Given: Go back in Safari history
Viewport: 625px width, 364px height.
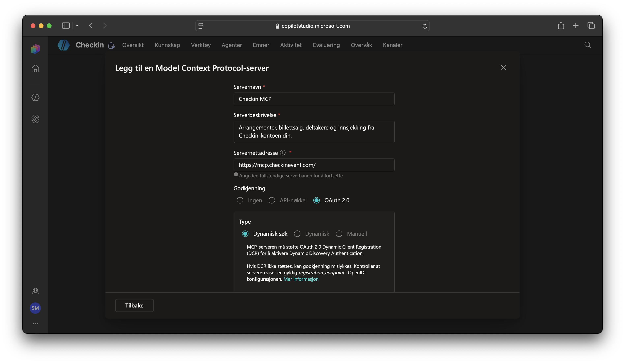Looking at the screenshot, I should coord(91,26).
